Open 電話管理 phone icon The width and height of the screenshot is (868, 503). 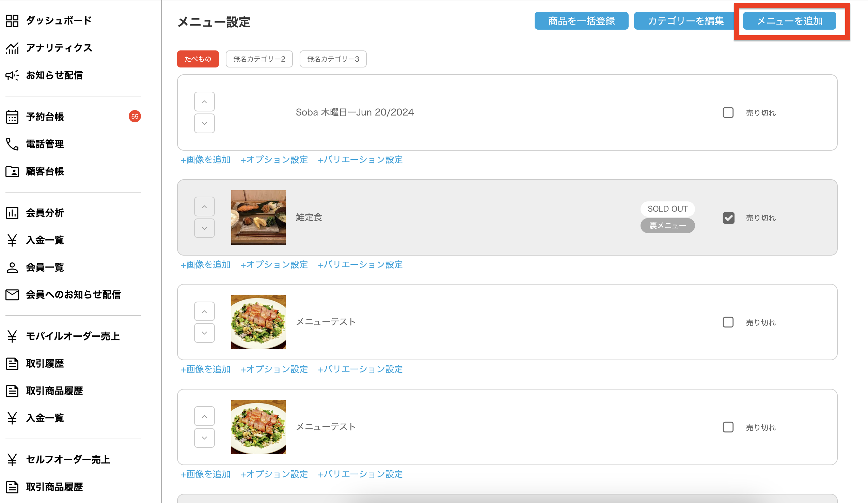[12, 144]
